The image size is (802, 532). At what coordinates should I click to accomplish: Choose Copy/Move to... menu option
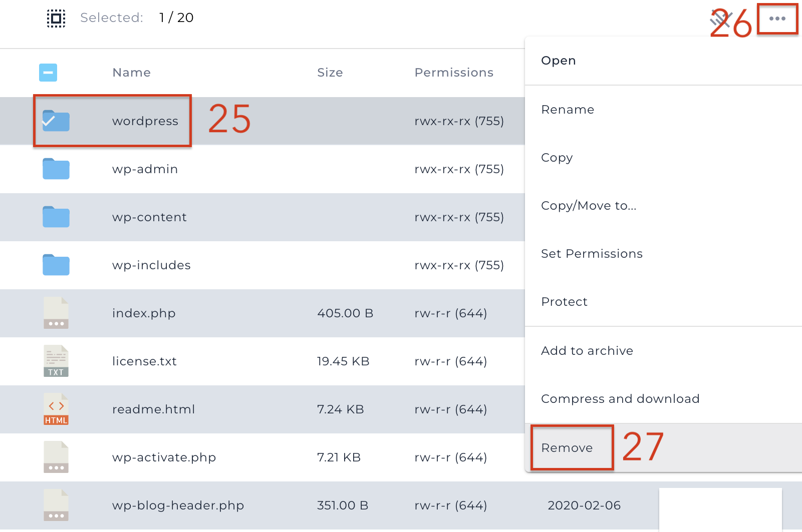click(589, 206)
